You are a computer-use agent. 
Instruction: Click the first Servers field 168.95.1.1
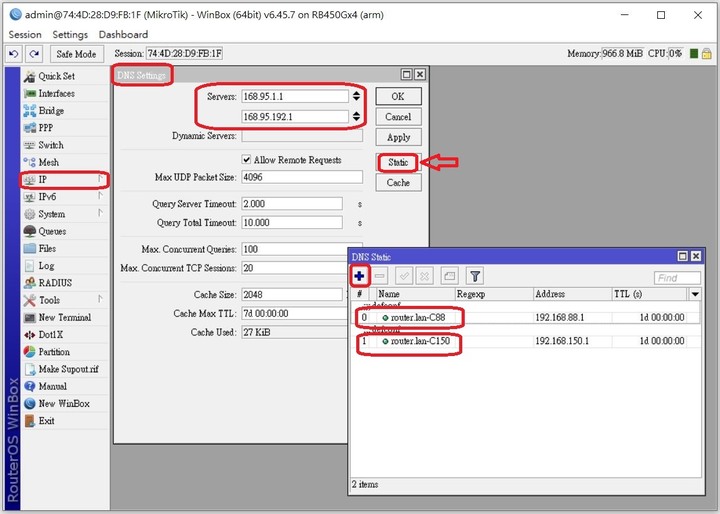(295, 96)
